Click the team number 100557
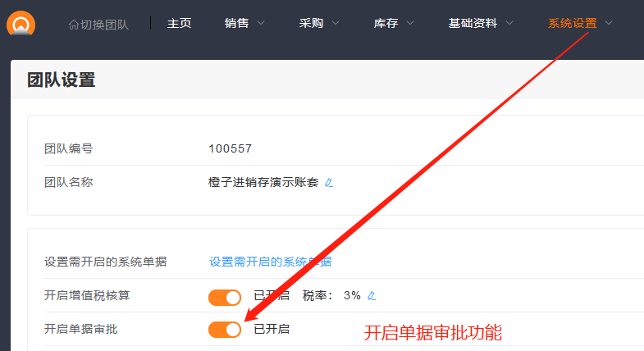The width and height of the screenshot is (644, 351). (230, 148)
